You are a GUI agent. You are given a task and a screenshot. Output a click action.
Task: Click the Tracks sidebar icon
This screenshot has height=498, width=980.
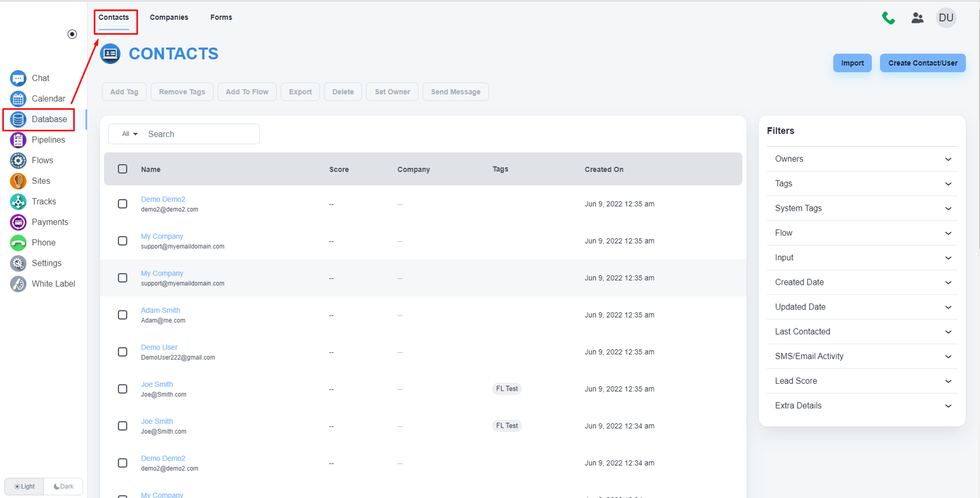pos(18,202)
